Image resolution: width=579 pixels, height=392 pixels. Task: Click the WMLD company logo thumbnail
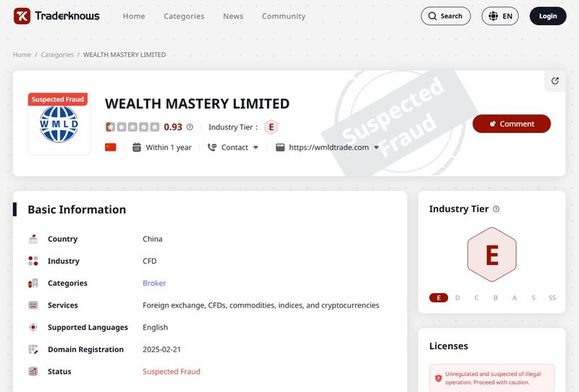59,124
